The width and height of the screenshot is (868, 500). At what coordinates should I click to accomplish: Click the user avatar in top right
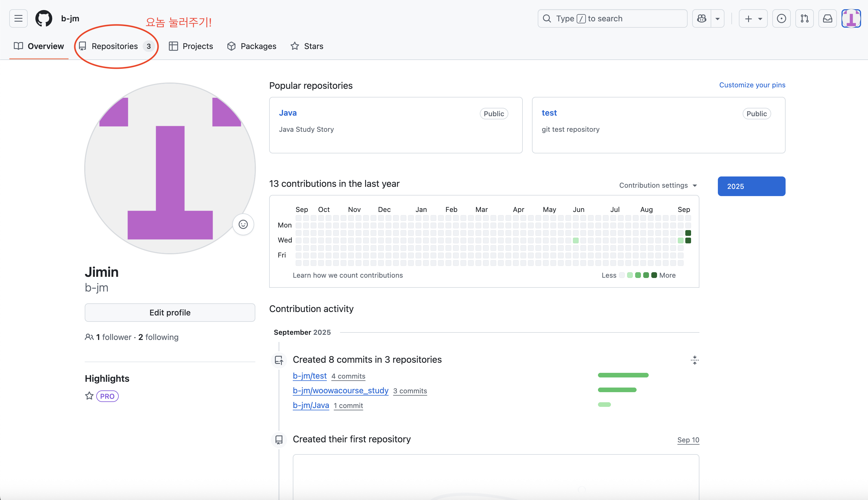851,18
